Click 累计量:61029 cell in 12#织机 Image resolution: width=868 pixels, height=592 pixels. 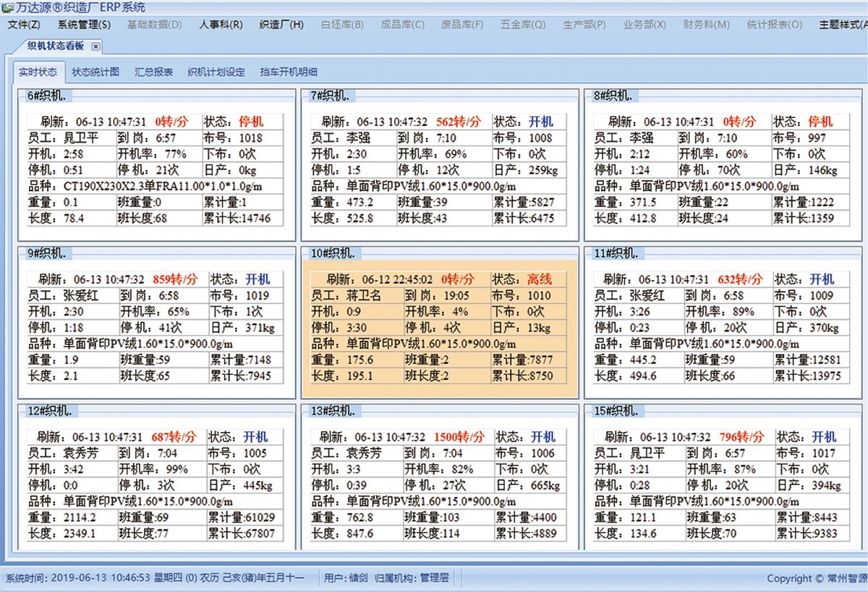tap(243, 517)
